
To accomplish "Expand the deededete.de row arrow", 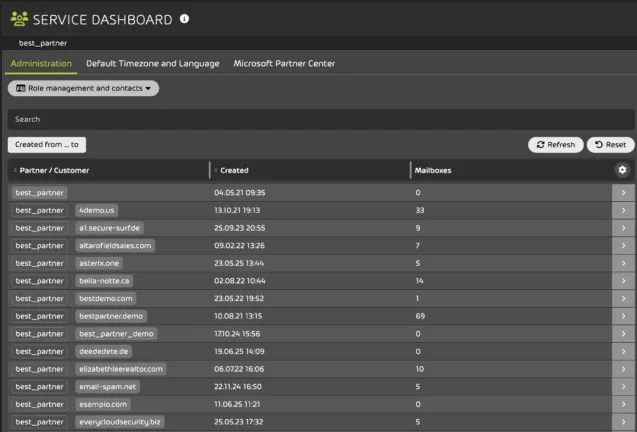I will coord(623,351).
